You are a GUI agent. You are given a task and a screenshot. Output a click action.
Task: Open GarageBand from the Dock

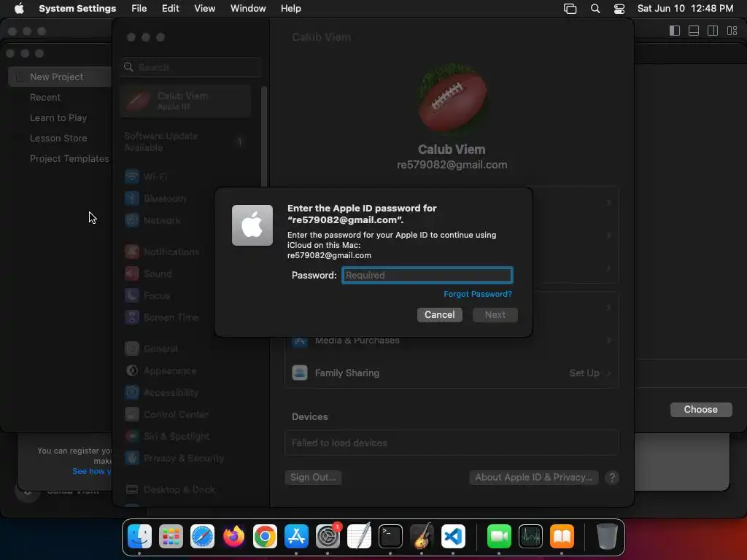422,537
